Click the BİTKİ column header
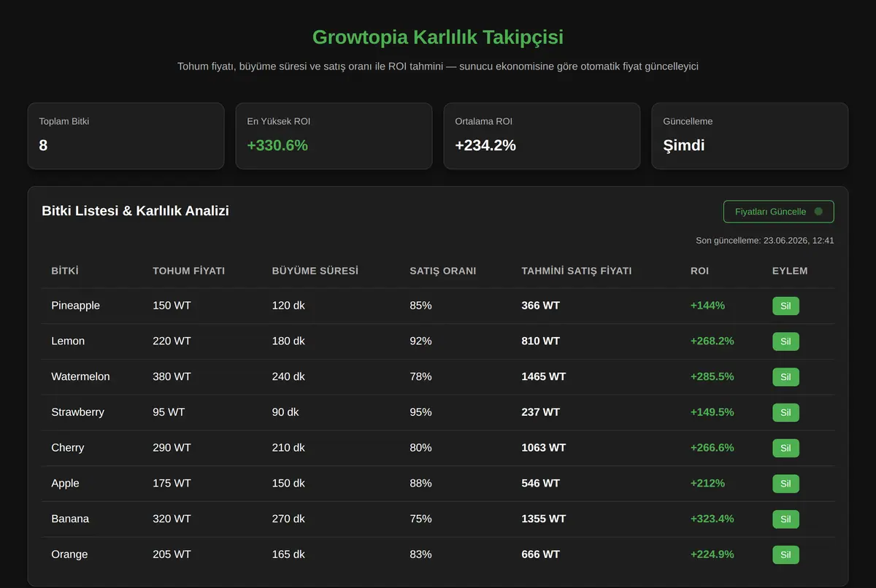The width and height of the screenshot is (876, 588). point(64,271)
